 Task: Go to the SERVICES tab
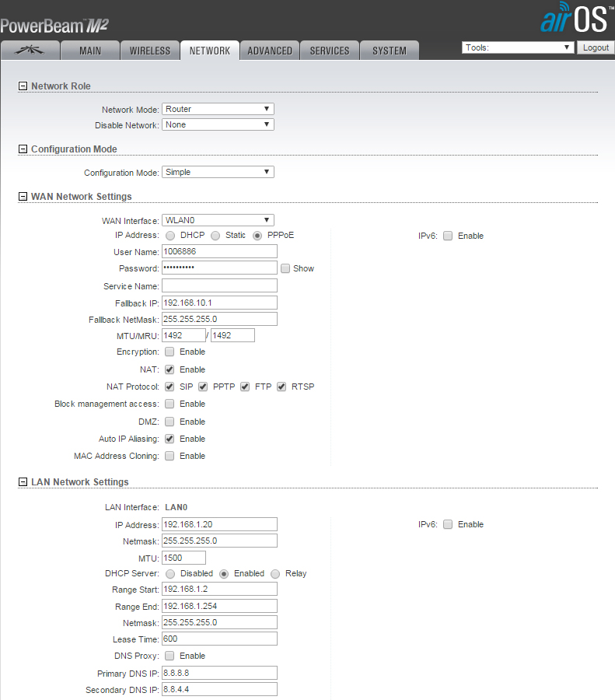[330, 51]
